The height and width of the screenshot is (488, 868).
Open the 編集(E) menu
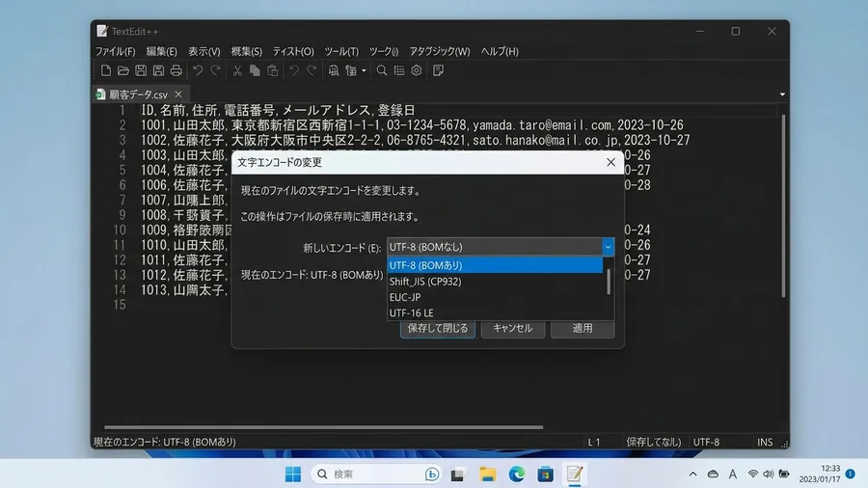coord(162,51)
